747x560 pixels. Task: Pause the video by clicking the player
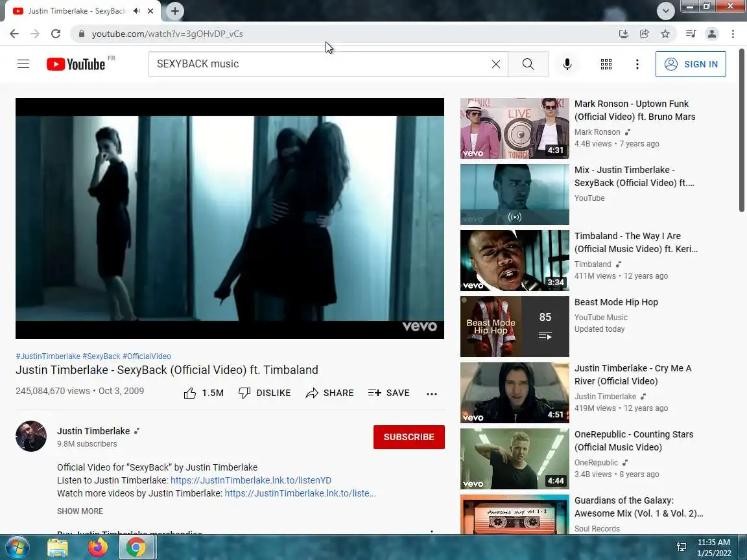click(x=230, y=218)
